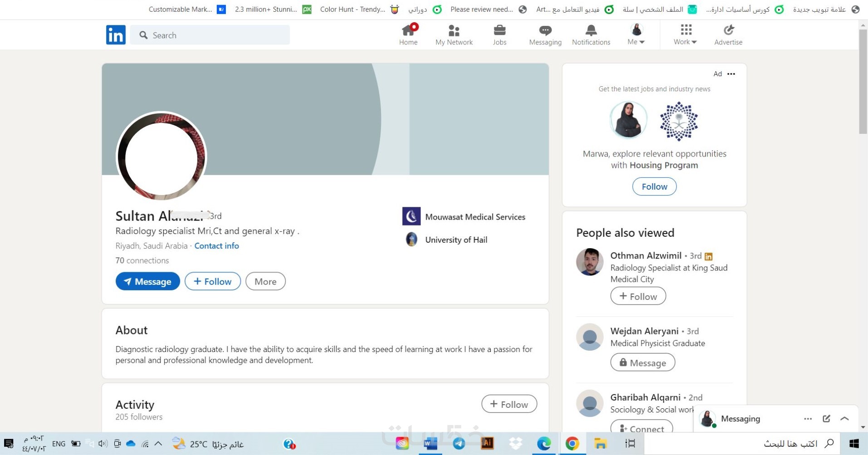This screenshot has height=455, width=868.
Task: Open Windows notification center icon
Action: (x=9, y=444)
